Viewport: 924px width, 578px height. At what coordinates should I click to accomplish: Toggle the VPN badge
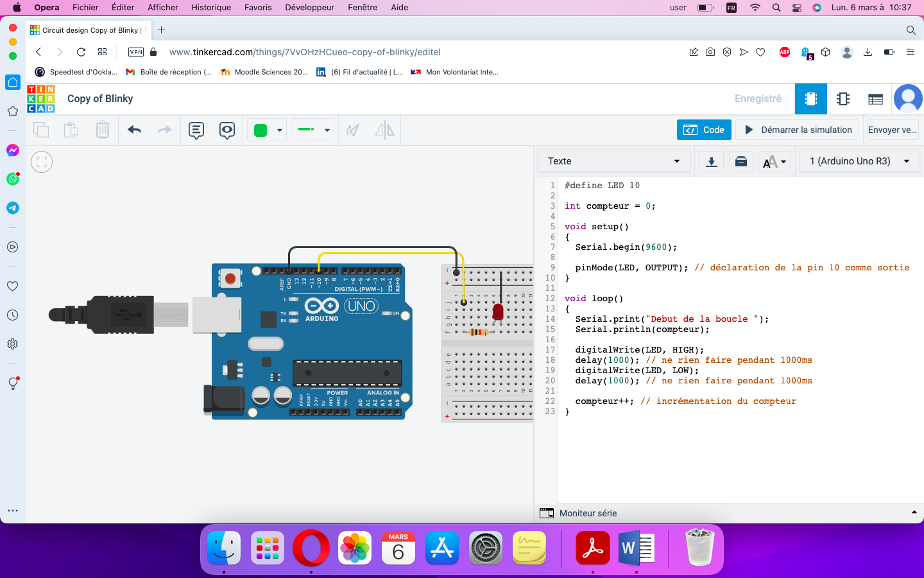point(136,52)
